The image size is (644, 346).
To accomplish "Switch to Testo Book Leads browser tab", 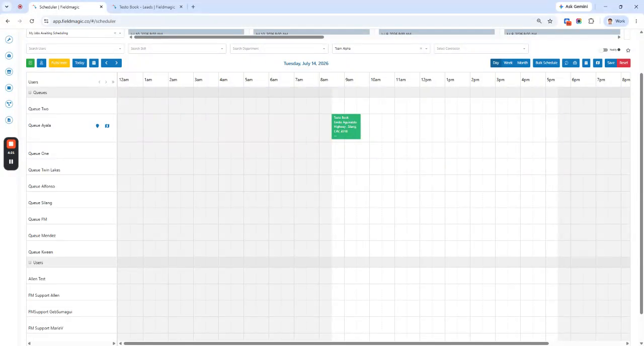I will 147,7.
